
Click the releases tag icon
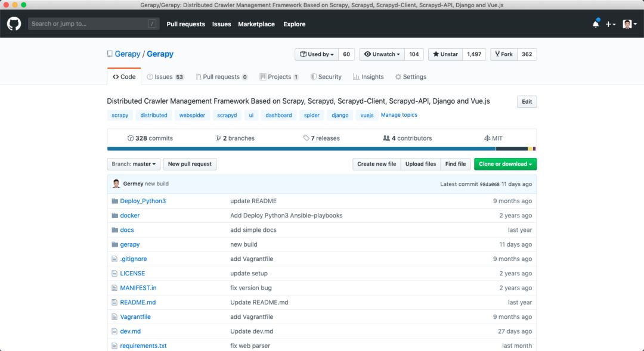tap(306, 138)
